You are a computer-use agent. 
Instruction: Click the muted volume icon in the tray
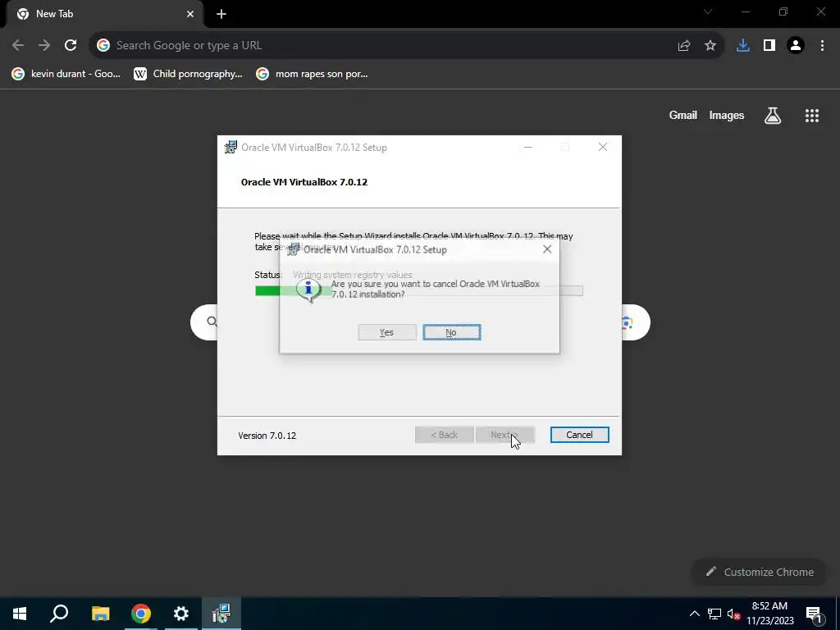(733, 614)
